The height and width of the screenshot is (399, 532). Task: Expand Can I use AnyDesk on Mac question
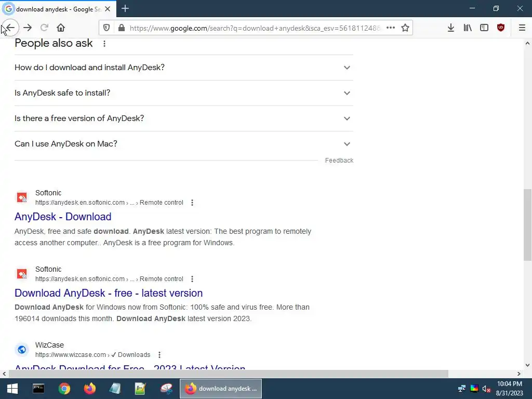(184, 144)
